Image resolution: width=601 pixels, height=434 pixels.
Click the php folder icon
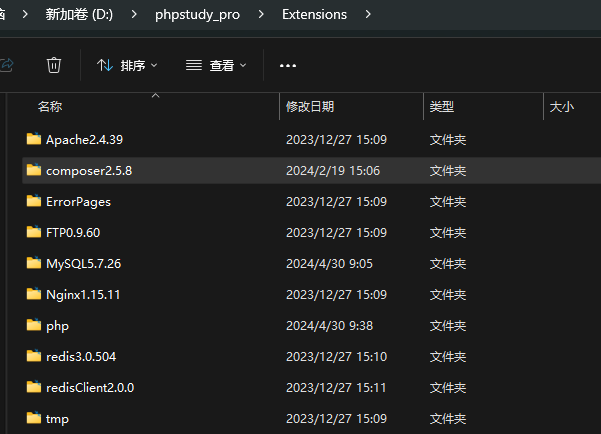coord(34,325)
